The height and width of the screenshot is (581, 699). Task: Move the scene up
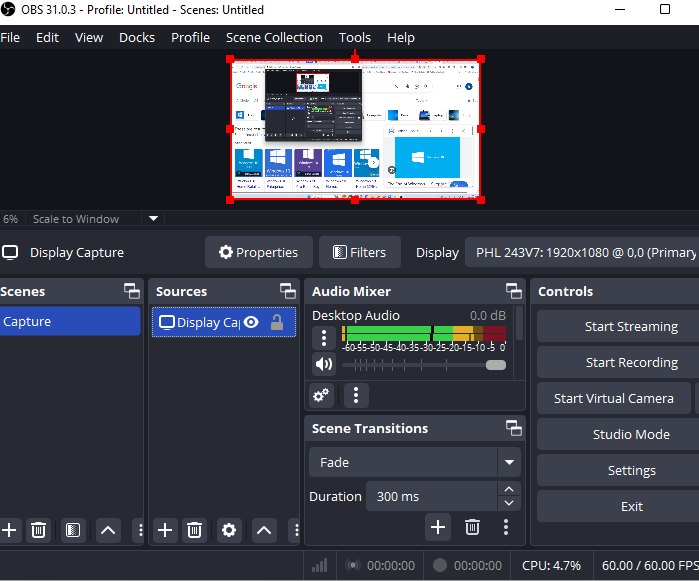tap(108, 530)
